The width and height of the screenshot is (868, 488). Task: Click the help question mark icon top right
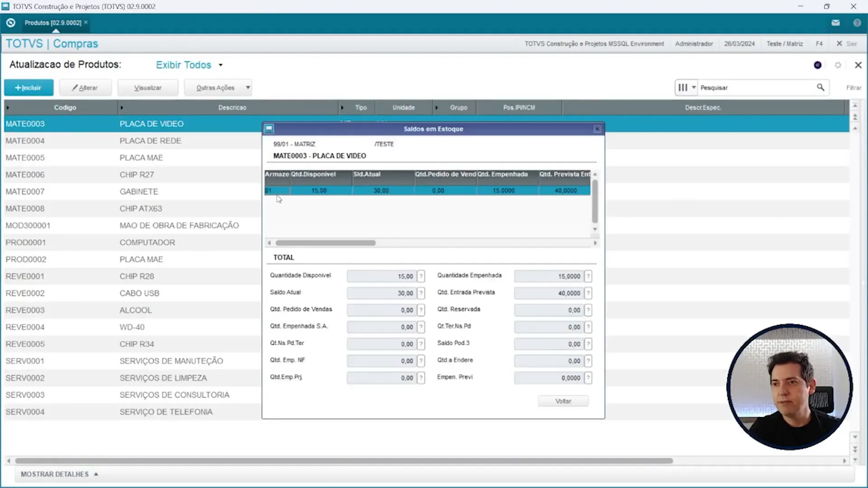click(857, 22)
